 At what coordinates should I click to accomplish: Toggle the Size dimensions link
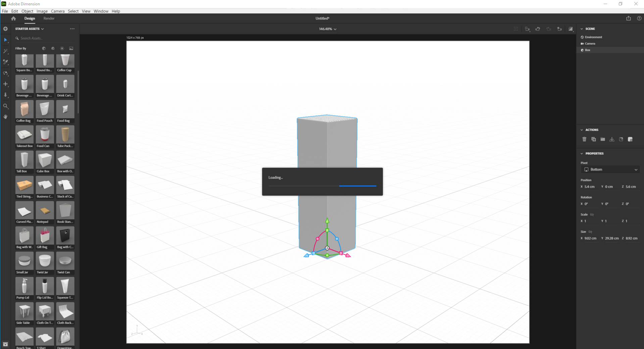pos(590,232)
